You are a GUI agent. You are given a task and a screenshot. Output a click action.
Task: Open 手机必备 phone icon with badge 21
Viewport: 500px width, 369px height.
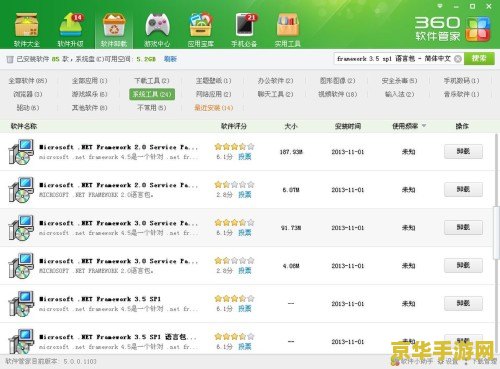tap(244, 29)
